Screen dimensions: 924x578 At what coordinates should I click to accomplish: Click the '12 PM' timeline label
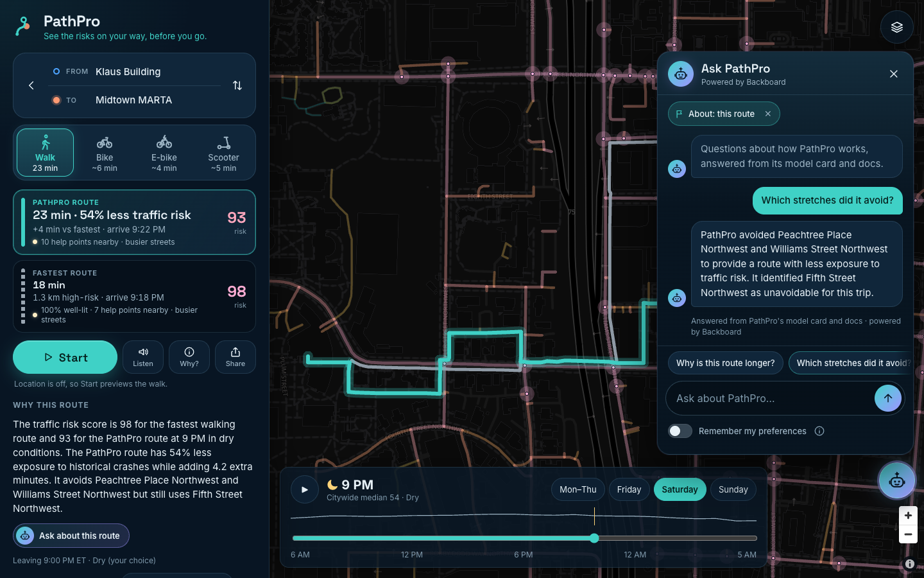pyautogui.click(x=412, y=555)
